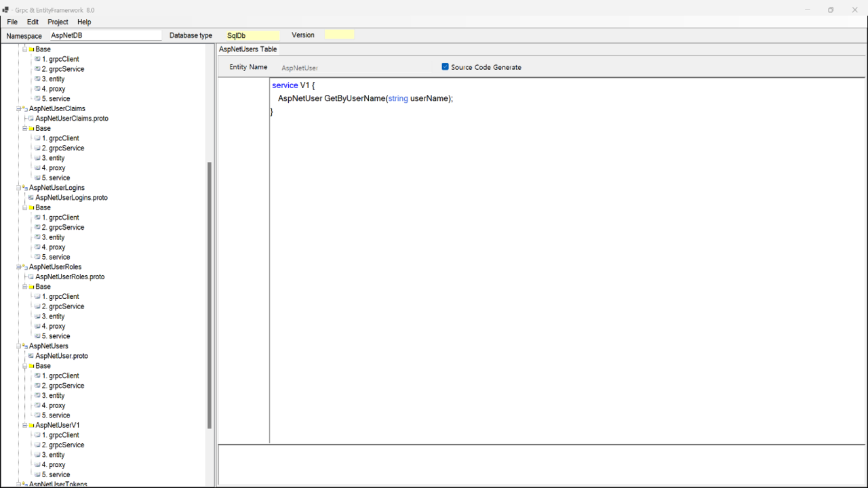This screenshot has width=868, height=488.
Task: Uncheck the Source Code Generate checkbox
Action: click(x=446, y=67)
